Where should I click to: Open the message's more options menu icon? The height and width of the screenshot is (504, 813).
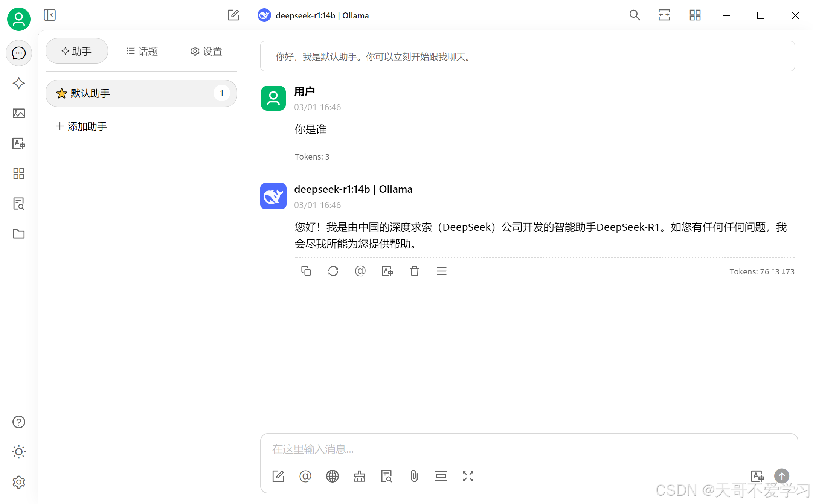(x=441, y=271)
